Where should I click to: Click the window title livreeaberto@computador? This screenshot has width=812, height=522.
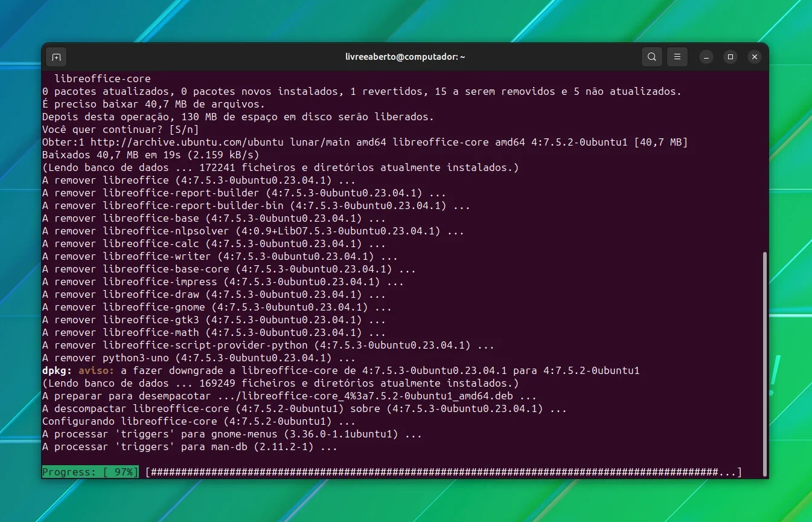click(x=405, y=57)
